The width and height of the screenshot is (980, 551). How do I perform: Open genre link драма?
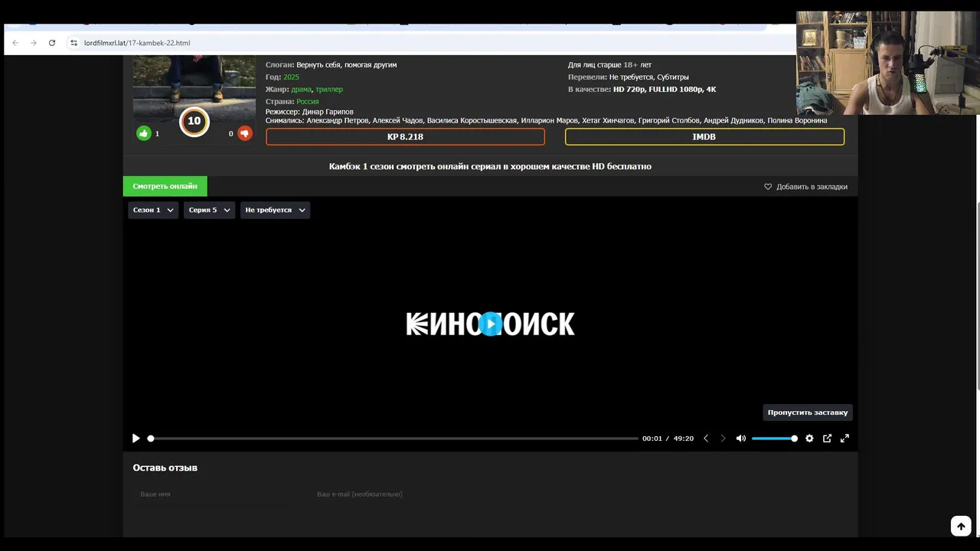302,90
